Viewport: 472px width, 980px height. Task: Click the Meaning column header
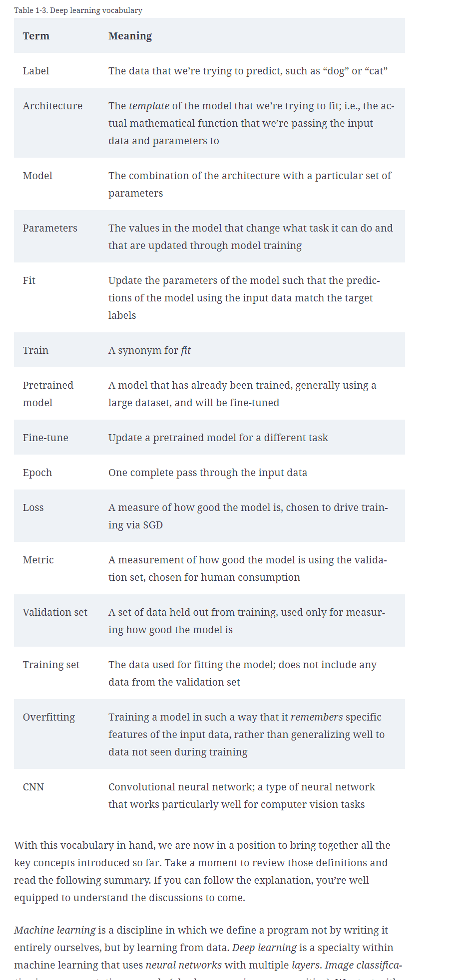tap(130, 36)
